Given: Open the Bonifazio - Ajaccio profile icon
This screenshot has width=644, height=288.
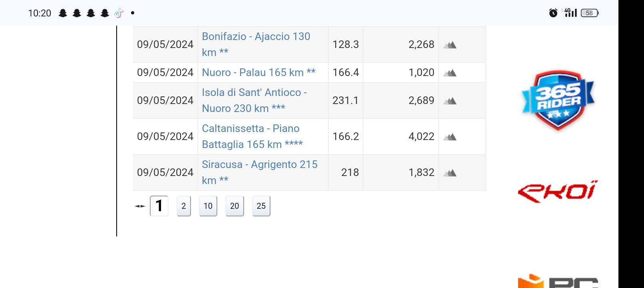Looking at the screenshot, I should coord(450,45).
